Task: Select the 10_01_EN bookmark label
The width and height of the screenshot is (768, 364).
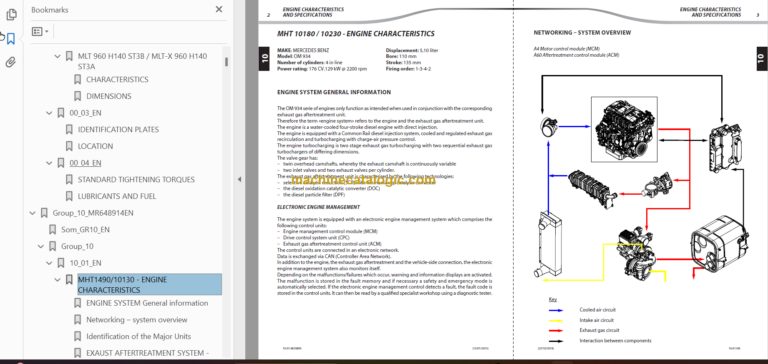Action: (x=85, y=263)
